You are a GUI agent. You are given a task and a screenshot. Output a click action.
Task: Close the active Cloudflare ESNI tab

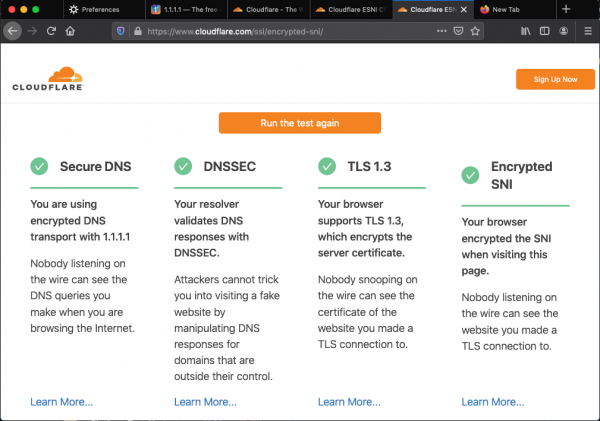pyautogui.click(x=461, y=9)
